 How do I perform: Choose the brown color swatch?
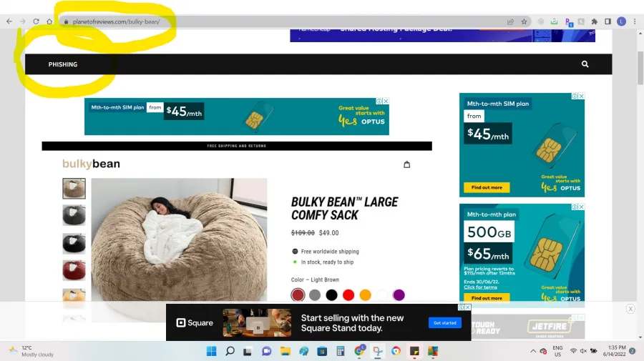pos(298,295)
